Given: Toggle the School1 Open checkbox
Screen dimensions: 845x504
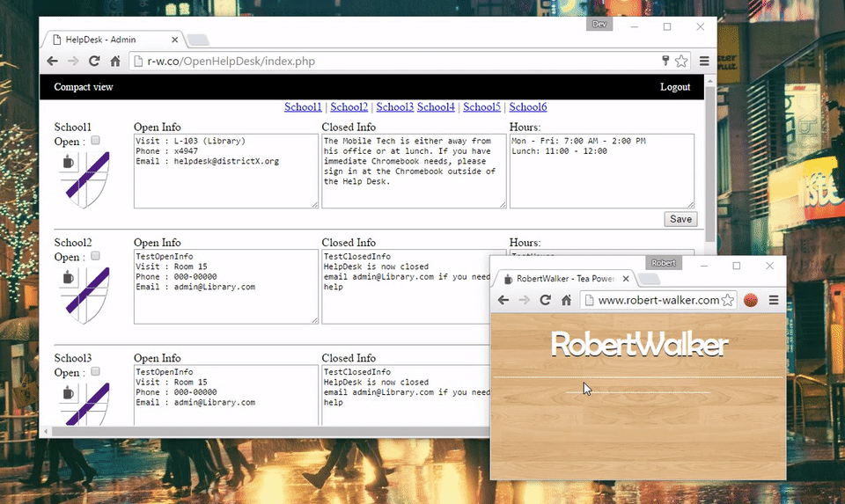Looking at the screenshot, I should pos(95,141).
